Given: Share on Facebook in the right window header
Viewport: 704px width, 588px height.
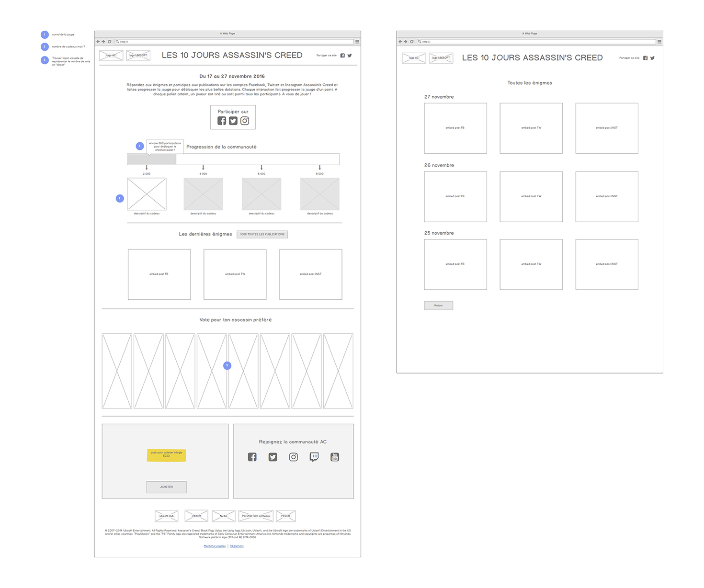Looking at the screenshot, I should pos(646,58).
